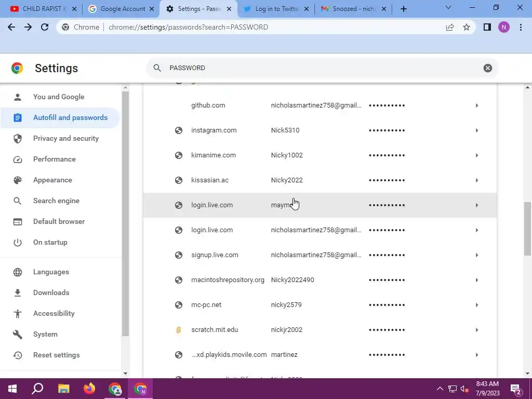532x399 pixels.
Task: Expand the kimanime.com password entry arrow
Action: coord(477,155)
